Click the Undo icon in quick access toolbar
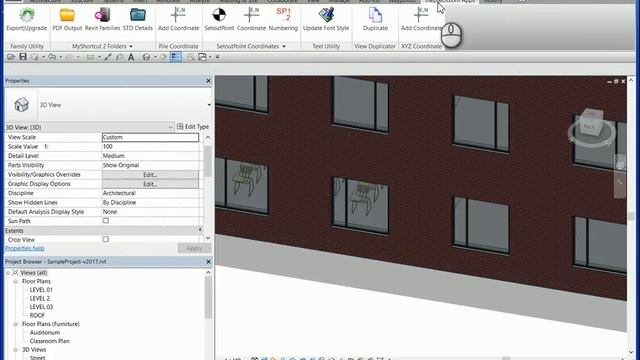 point(52,57)
